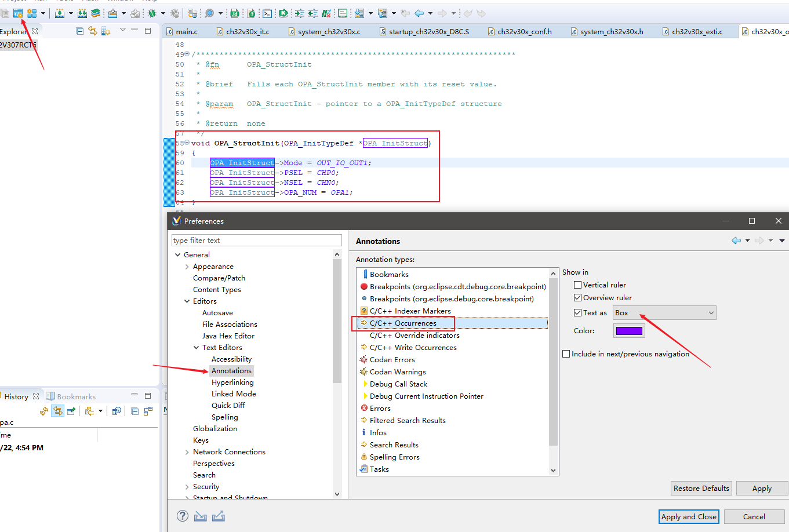Open the Text as Box dropdown
Viewport: 789px width, 532px height.
[x=665, y=313]
